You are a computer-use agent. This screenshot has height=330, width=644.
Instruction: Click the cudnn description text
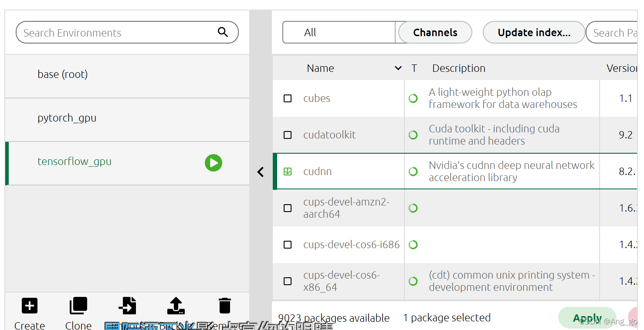click(512, 172)
